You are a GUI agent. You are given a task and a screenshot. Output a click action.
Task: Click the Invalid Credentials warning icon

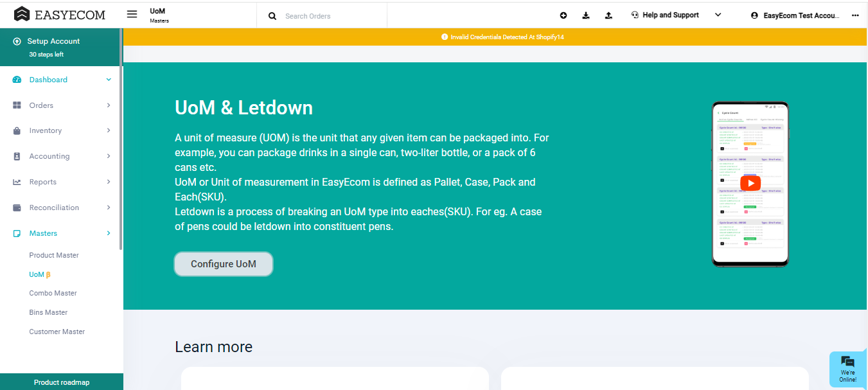pyautogui.click(x=445, y=37)
